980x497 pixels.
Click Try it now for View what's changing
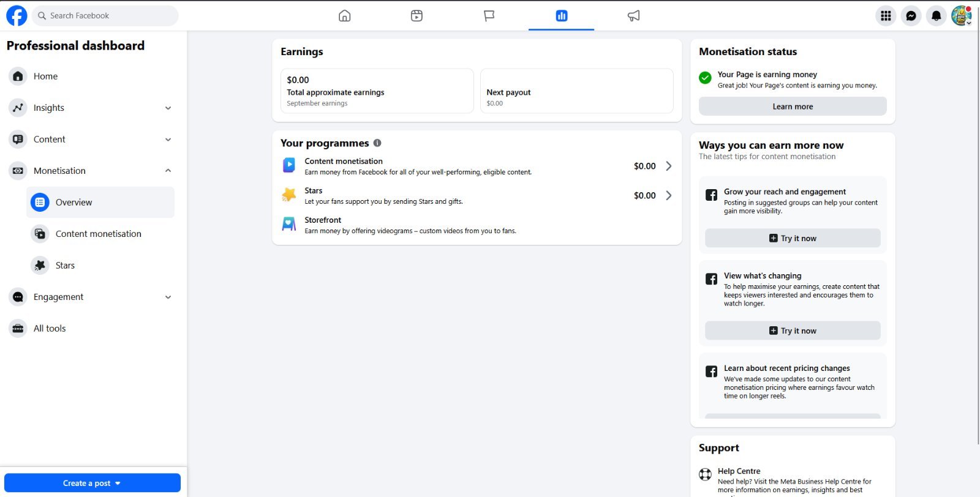click(x=793, y=331)
